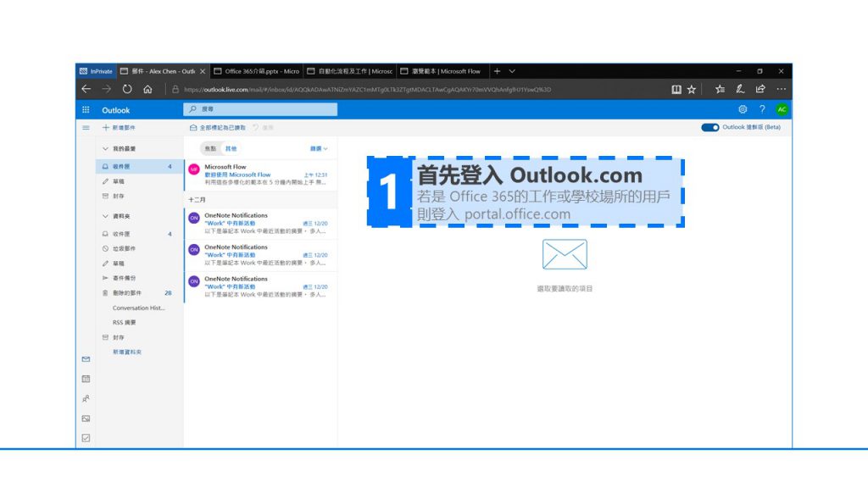Image resolution: width=868 pixels, height=488 pixels.
Task: Click the InPrivate badge
Action: click(97, 71)
